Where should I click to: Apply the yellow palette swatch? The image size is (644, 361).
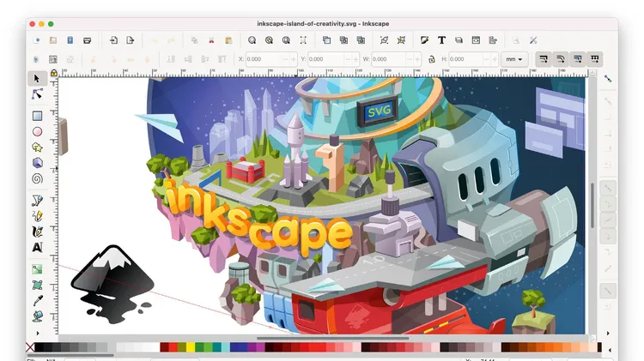[191, 347]
